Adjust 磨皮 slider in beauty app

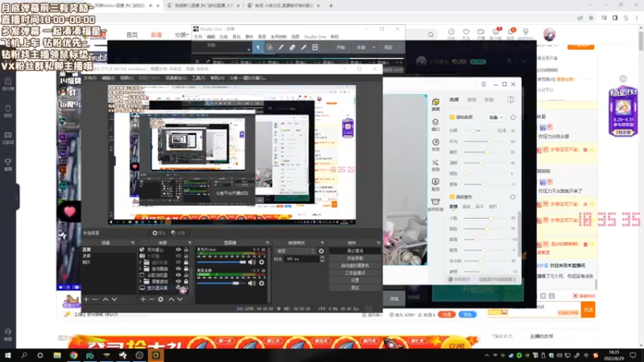[x=487, y=152]
